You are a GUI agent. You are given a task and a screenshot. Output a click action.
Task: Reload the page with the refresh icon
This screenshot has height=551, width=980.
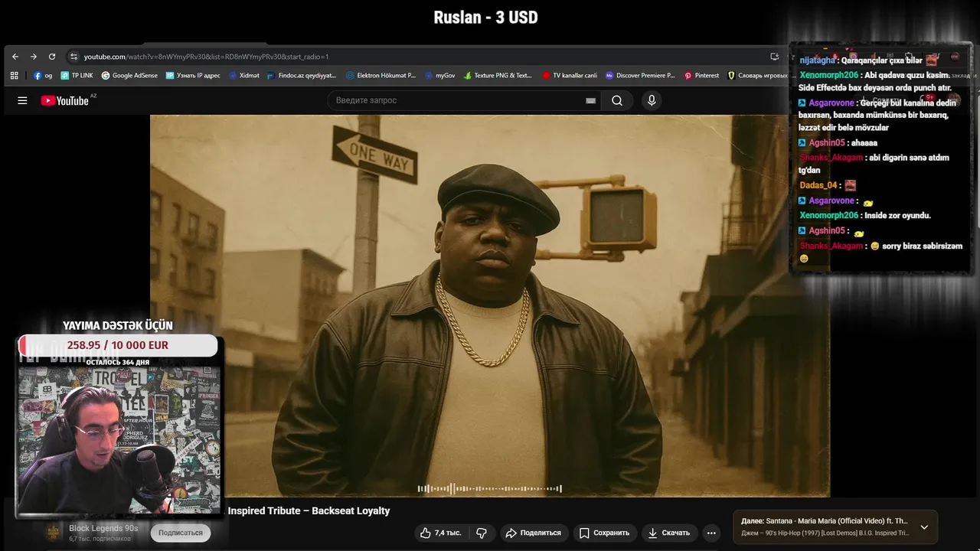(x=52, y=57)
